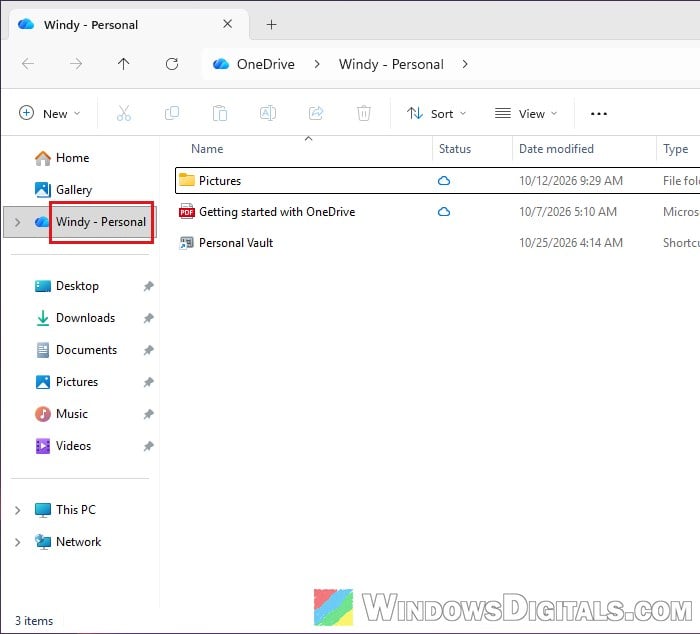
Task: Click Windy - Personal breadcrumb in address bar
Action: click(x=391, y=64)
